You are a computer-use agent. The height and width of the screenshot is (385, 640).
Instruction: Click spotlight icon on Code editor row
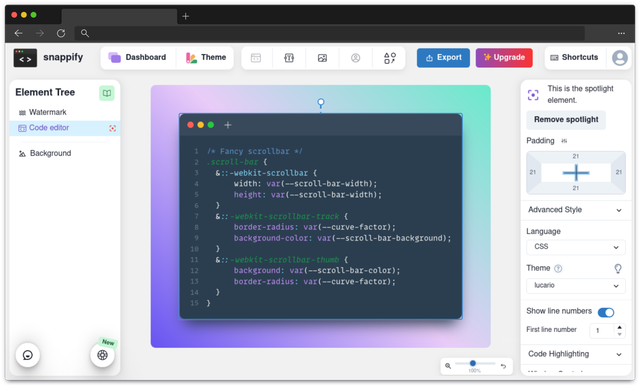[x=113, y=128]
